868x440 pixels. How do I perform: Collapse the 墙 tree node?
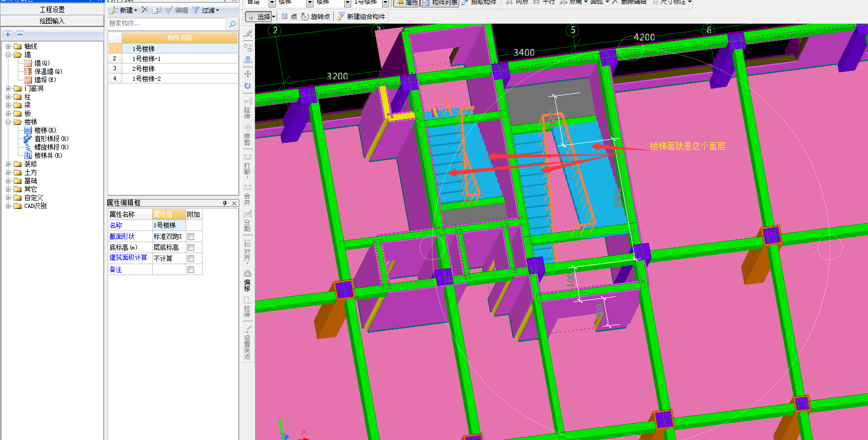click(x=8, y=55)
